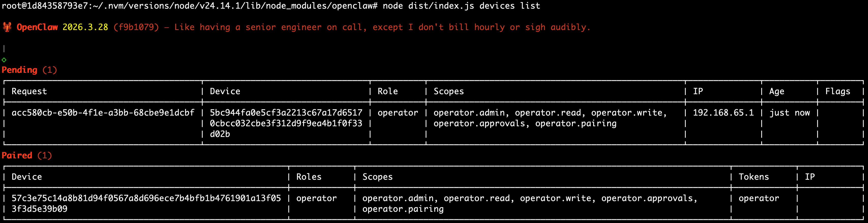This screenshot has height=223, width=868.
Task: Click the Age column header
Action: tap(776, 91)
